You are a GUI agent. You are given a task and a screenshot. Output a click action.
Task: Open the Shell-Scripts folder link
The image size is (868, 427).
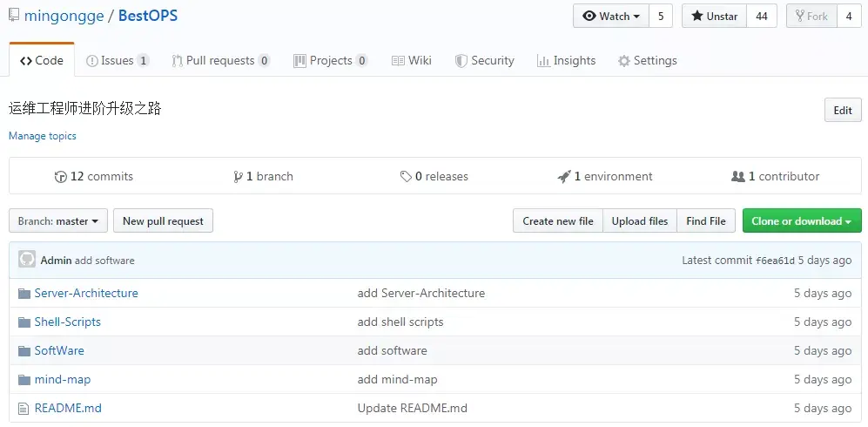[x=68, y=322]
